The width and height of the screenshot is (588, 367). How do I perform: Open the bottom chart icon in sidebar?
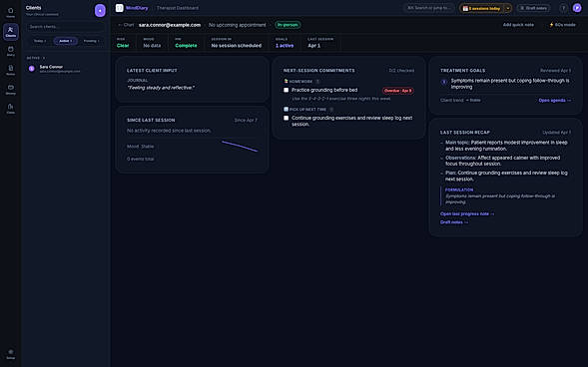[11, 109]
